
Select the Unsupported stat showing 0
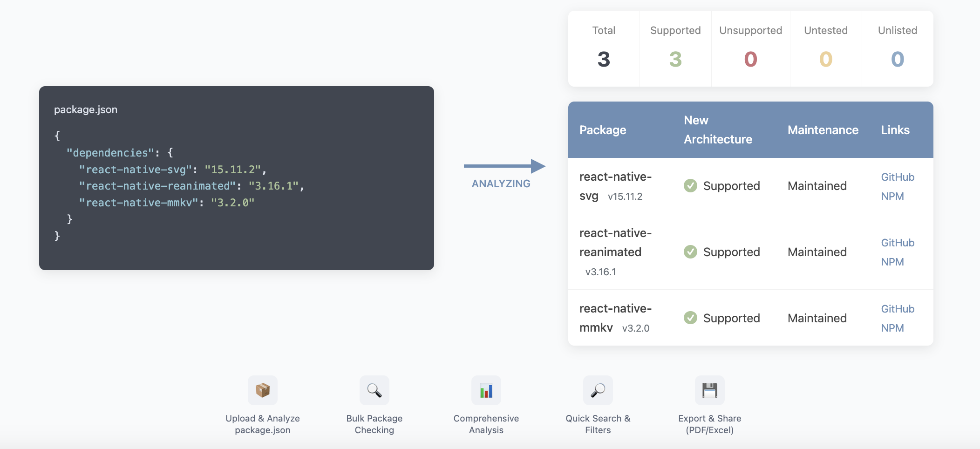pos(751,49)
